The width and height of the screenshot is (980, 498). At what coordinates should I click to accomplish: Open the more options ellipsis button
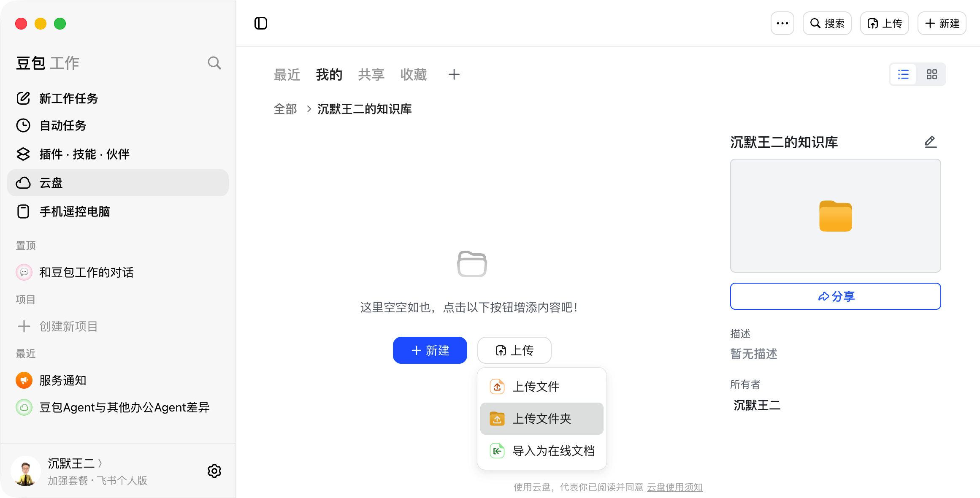(782, 23)
